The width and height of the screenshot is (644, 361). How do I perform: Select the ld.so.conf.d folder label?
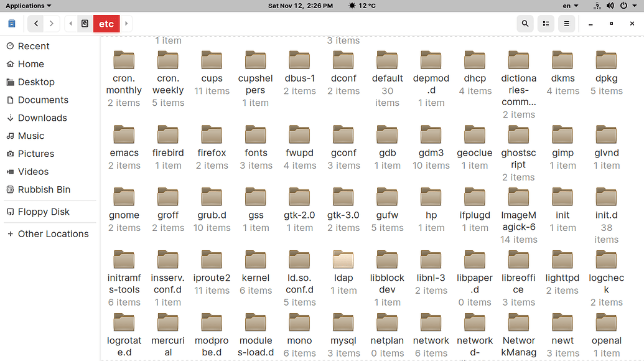tap(299, 284)
